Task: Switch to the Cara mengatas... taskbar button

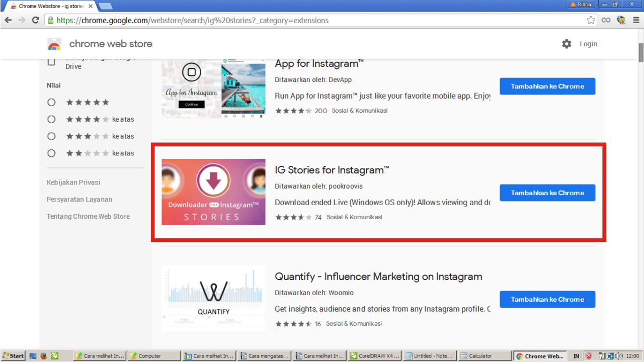Action: click(x=264, y=356)
